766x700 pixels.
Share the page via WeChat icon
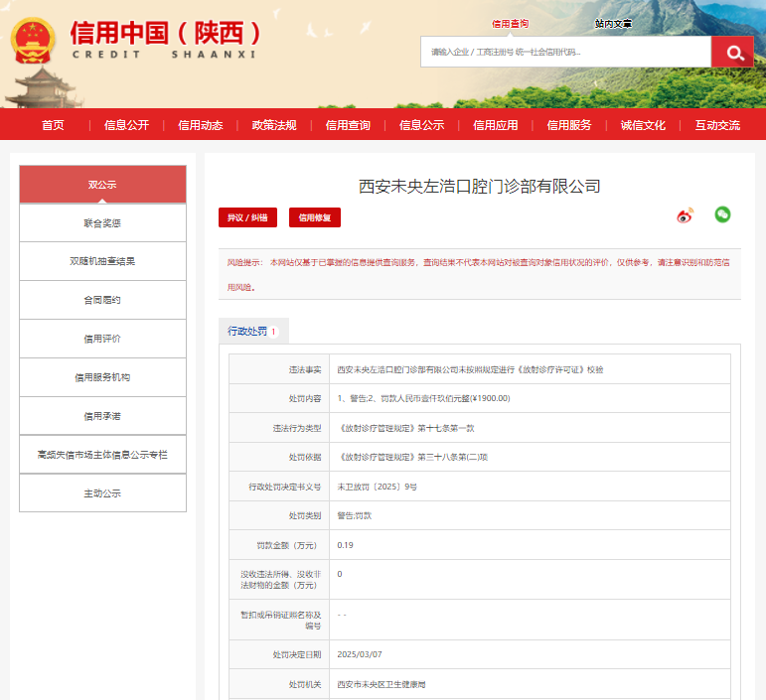722,214
